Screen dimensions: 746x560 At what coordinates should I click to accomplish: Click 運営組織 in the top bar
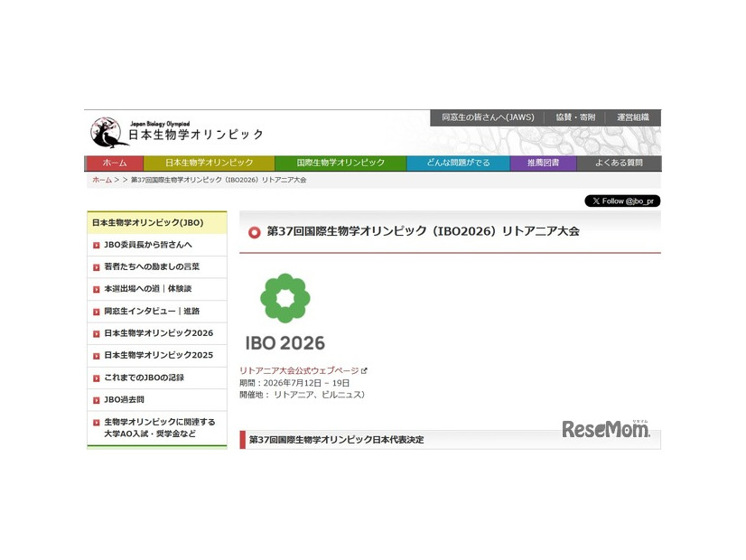click(633, 117)
